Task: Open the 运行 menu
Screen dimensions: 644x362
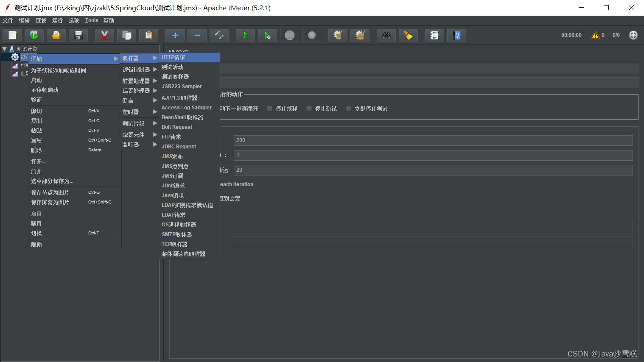Action: pyautogui.click(x=57, y=20)
